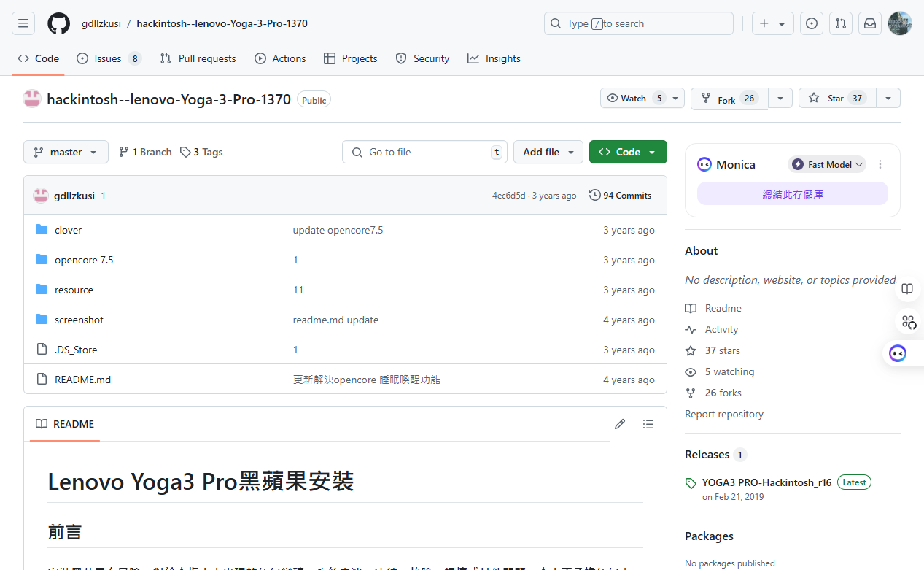Screen dimensions: 924x570
Task: Open the resource folder
Action: (74, 290)
